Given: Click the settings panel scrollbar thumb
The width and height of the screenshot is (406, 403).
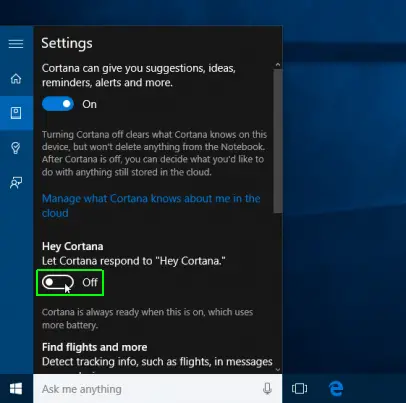Looking at the screenshot, I should click(278, 141).
